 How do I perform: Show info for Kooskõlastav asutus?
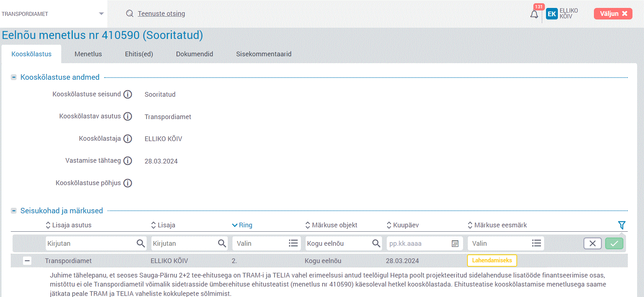128,116
